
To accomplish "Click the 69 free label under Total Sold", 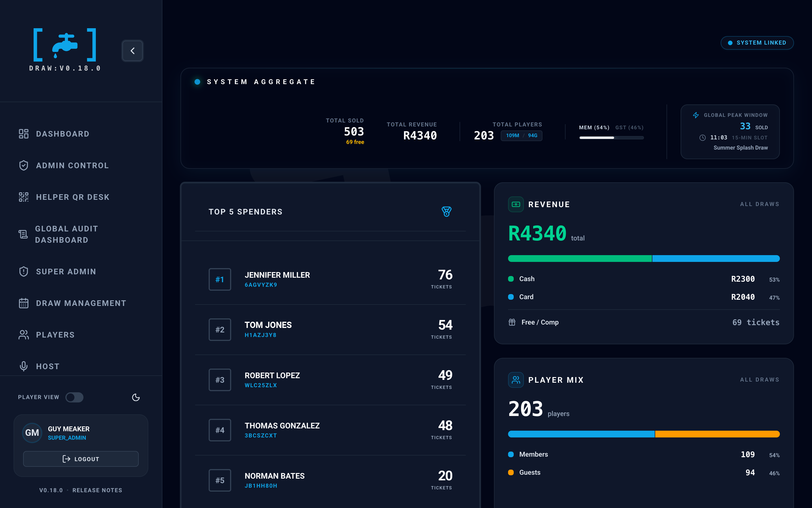I will pyautogui.click(x=355, y=142).
